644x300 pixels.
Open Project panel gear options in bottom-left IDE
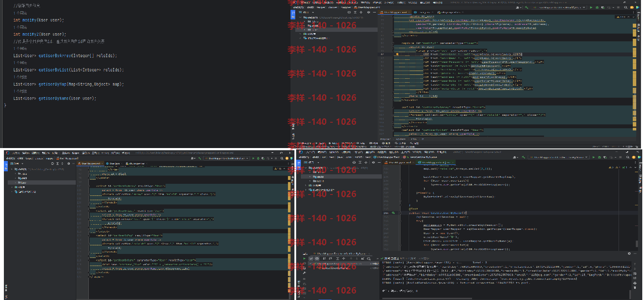pyautogui.click(x=69, y=164)
